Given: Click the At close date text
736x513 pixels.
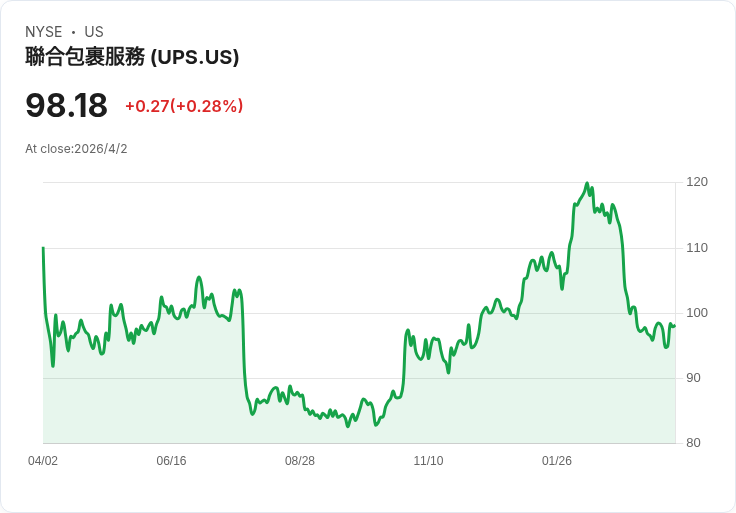Looking at the screenshot, I should point(76,149).
